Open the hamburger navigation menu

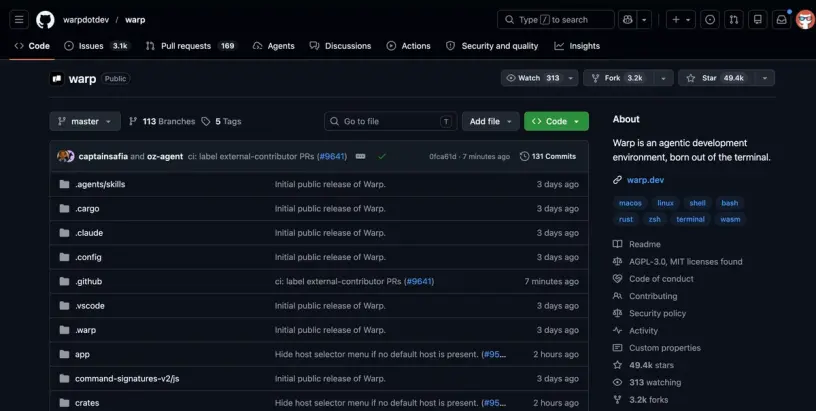[x=19, y=20]
